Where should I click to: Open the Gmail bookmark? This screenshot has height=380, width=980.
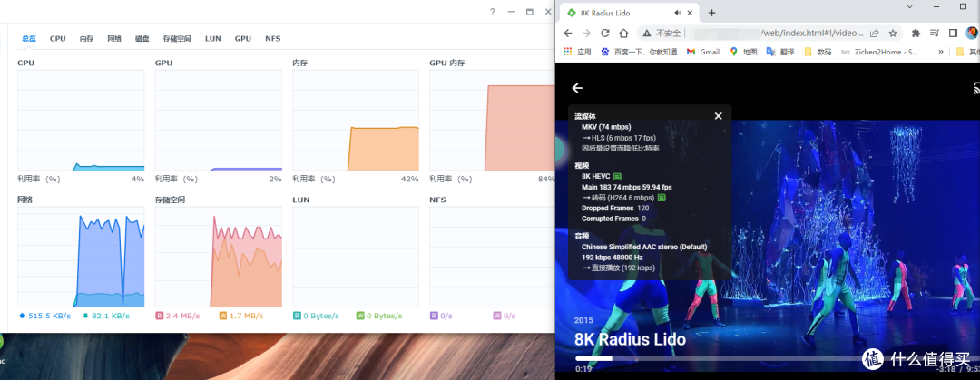(x=703, y=52)
